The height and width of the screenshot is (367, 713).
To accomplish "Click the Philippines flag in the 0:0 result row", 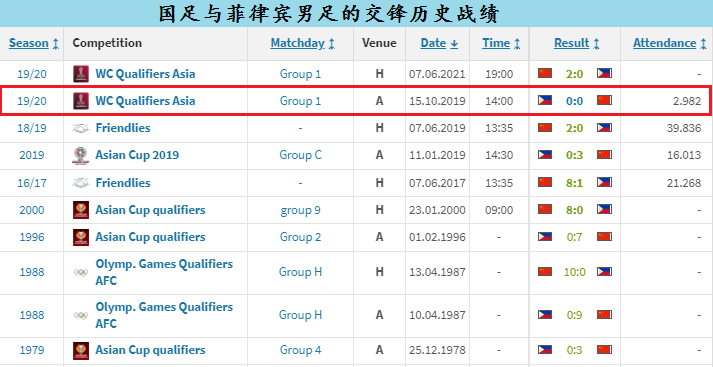I will coord(545,101).
